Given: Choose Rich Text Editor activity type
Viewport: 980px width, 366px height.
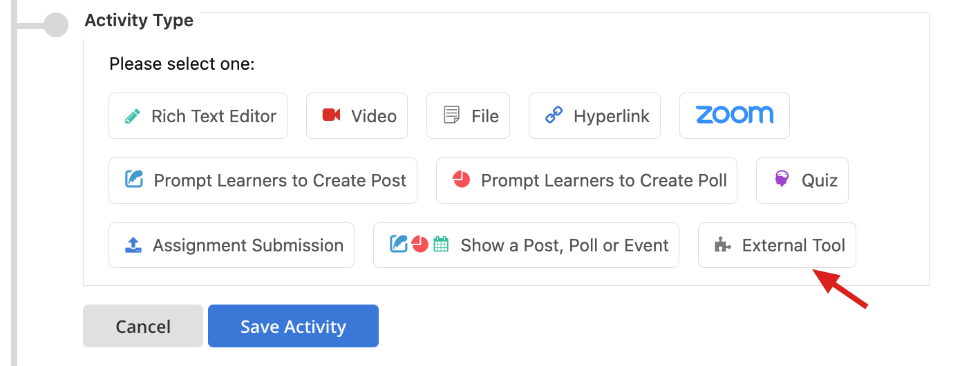Looking at the screenshot, I should [198, 115].
